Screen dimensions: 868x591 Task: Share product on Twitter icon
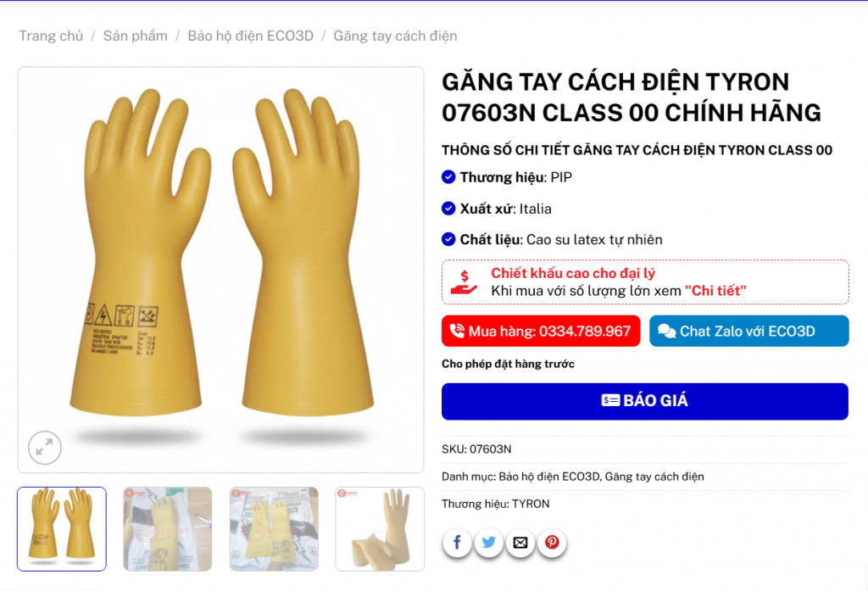tap(488, 543)
